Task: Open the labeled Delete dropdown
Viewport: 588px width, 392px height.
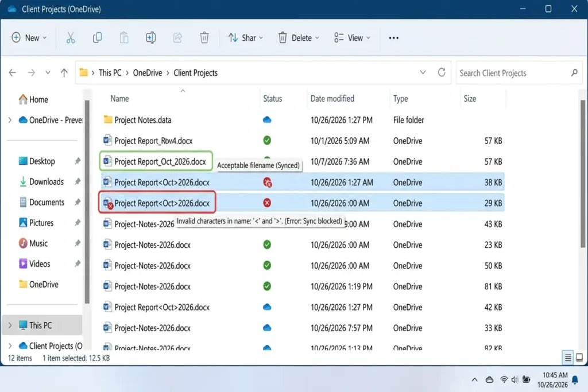Action: click(299, 38)
